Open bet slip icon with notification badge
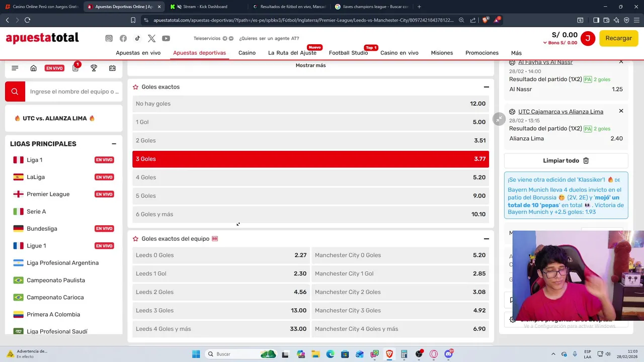The image size is (644, 362). tap(75, 68)
